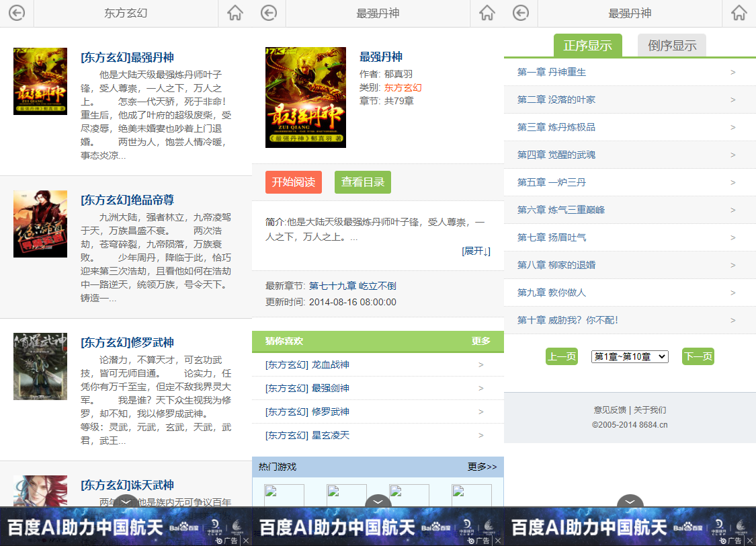The image size is (756, 546).
Task: Expand the synopsis with 展开↓
Action: tap(476, 251)
